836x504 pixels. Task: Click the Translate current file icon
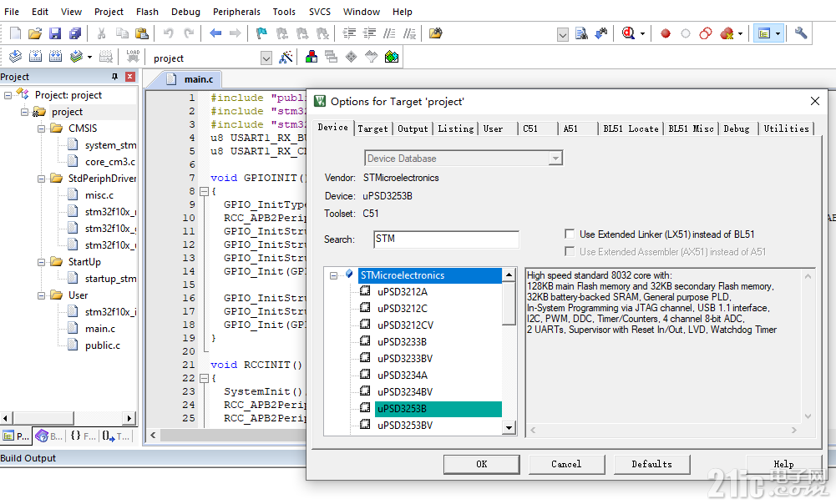(x=16, y=56)
